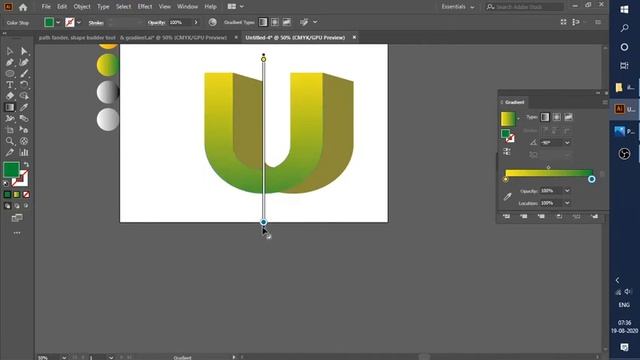Set Freeform gradient type in control bar
Viewport: 640px width, 360px height.
click(x=287, y=22)
